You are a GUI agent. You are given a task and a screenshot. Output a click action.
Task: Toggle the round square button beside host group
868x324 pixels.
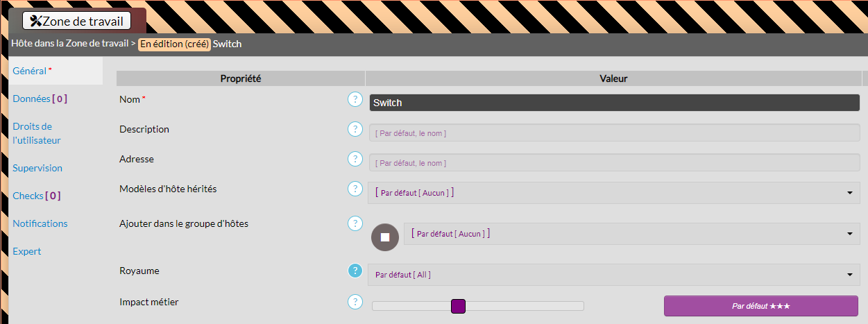(x=385, y=237)
